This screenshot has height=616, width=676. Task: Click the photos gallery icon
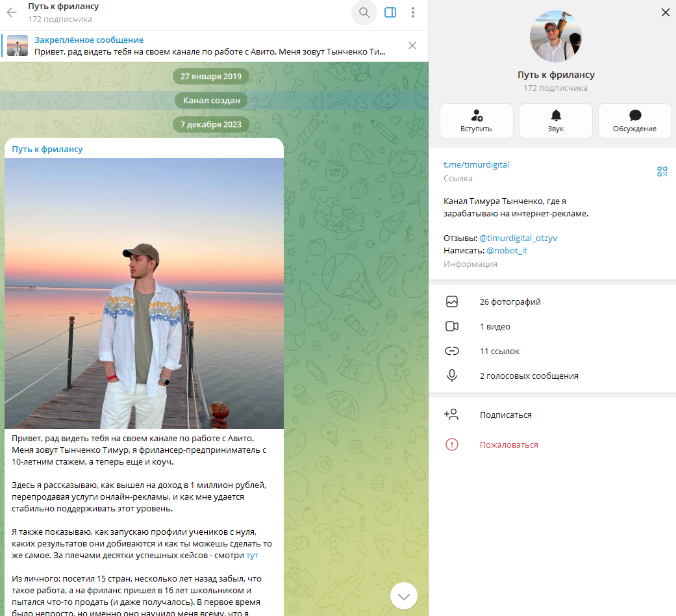452,302
